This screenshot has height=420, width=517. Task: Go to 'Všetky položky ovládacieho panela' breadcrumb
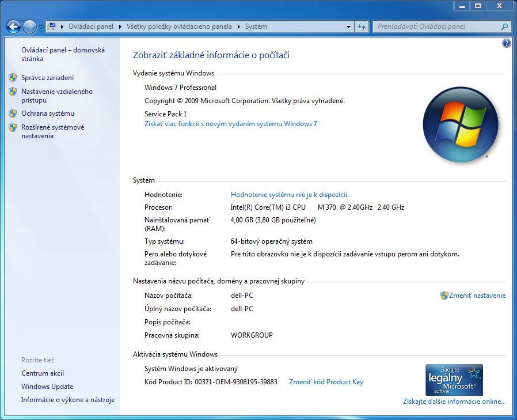179,27
